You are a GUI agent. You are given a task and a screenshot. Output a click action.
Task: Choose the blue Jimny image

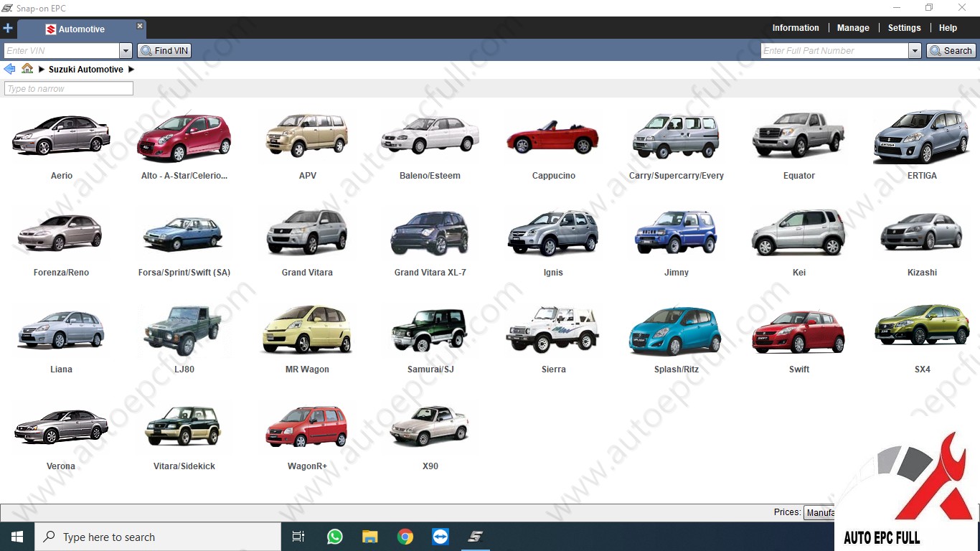(676, 232)
